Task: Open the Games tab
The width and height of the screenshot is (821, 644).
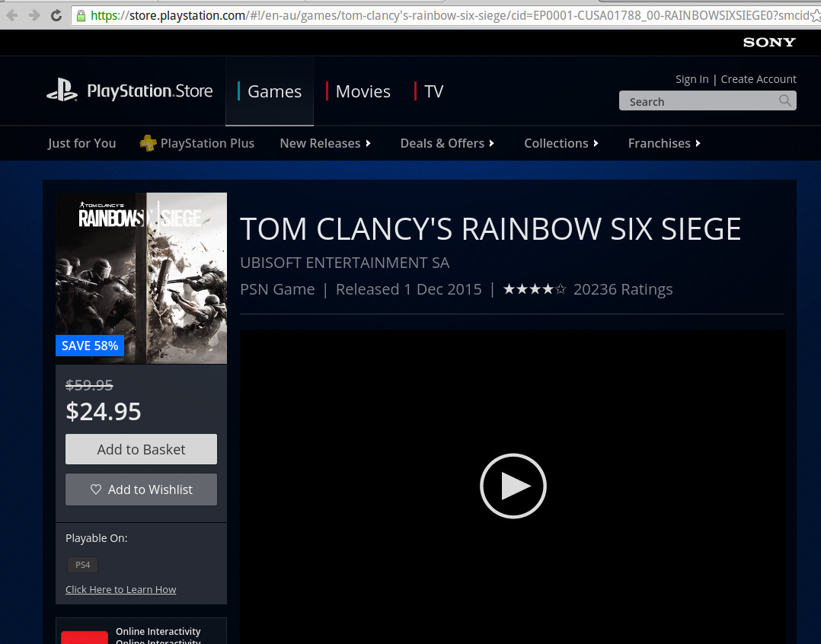Action: pyautogui.click(x=270, y=91)
